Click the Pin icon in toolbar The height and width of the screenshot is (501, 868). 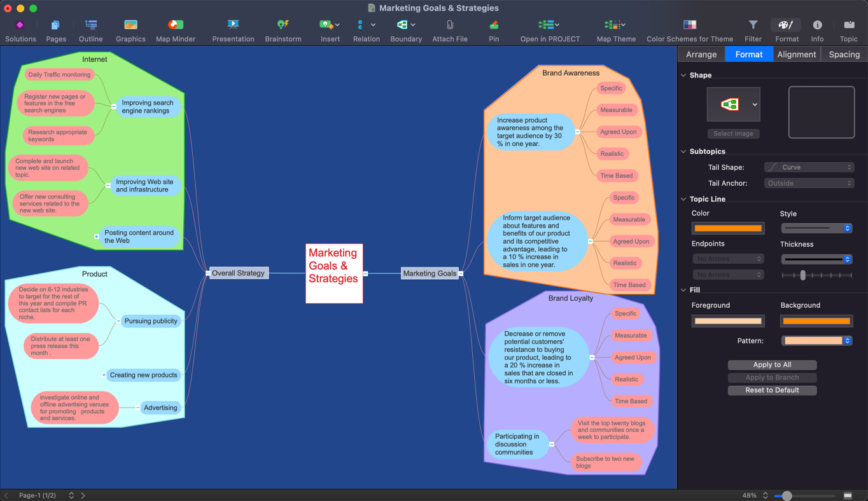click(x=494, y=25)
